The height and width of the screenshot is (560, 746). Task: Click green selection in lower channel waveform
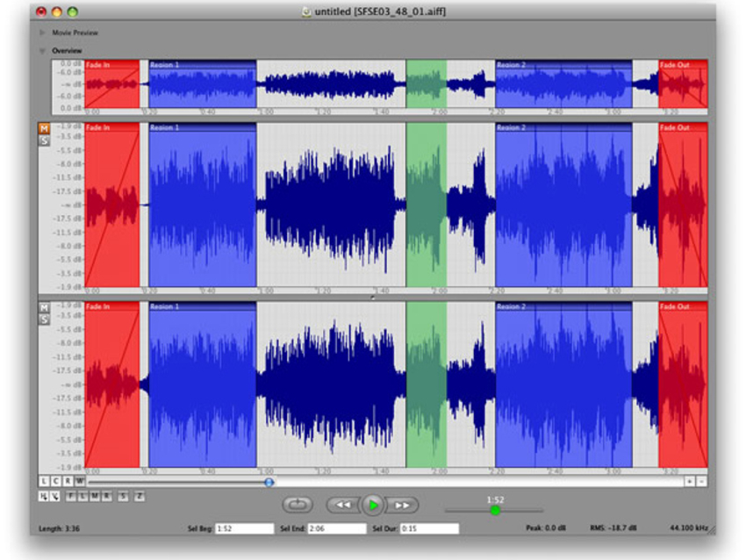427,384
